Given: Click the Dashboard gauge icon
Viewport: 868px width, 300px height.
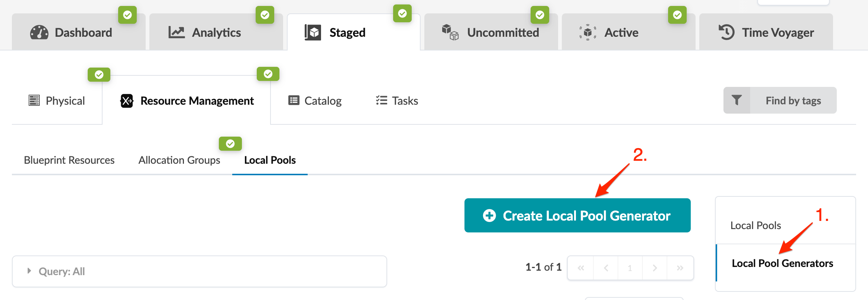Looking at the screenshot, I should pyautogui.click(x=39, y=33).
